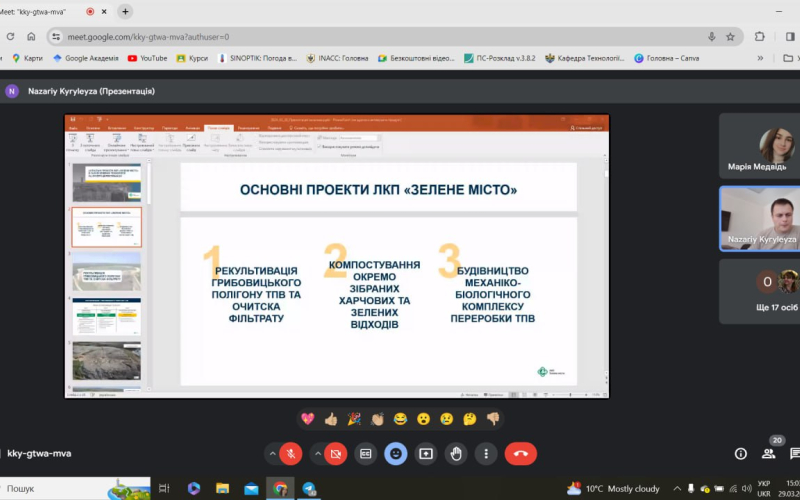
Task: Show participants list people icon
Action: [768, 454]
